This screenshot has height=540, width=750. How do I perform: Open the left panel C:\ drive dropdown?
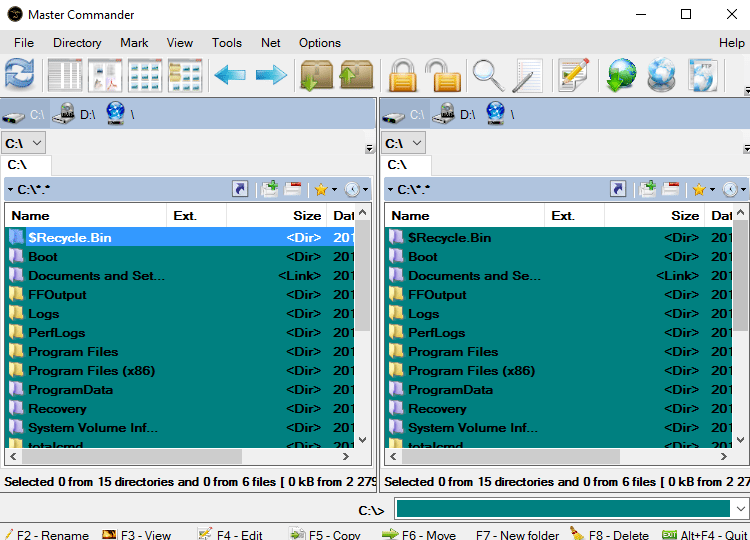pyautogui.click(x=24, y=144)
